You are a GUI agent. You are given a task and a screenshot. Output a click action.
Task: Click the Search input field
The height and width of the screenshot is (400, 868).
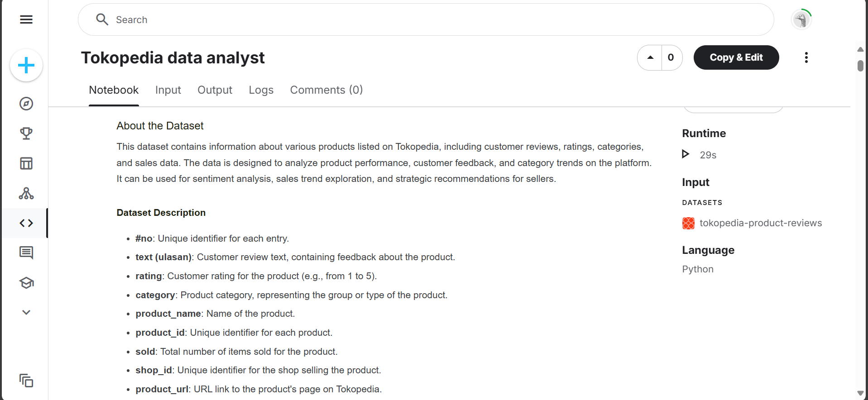[x=426, y=19]
